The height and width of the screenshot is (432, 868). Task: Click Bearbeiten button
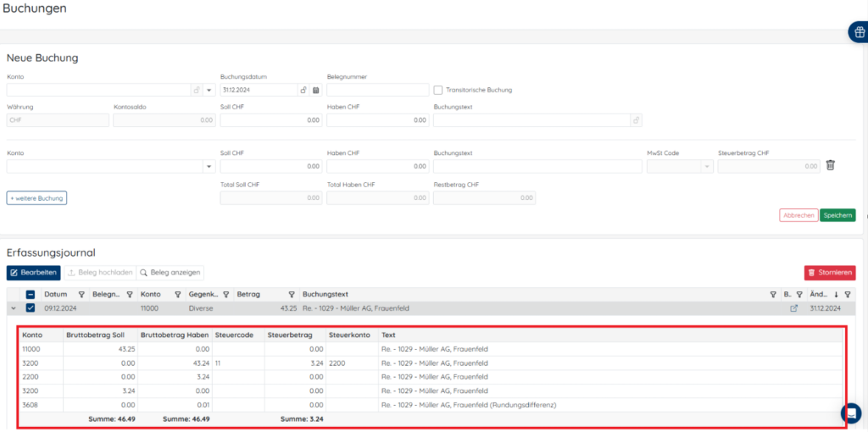(33, 273)
